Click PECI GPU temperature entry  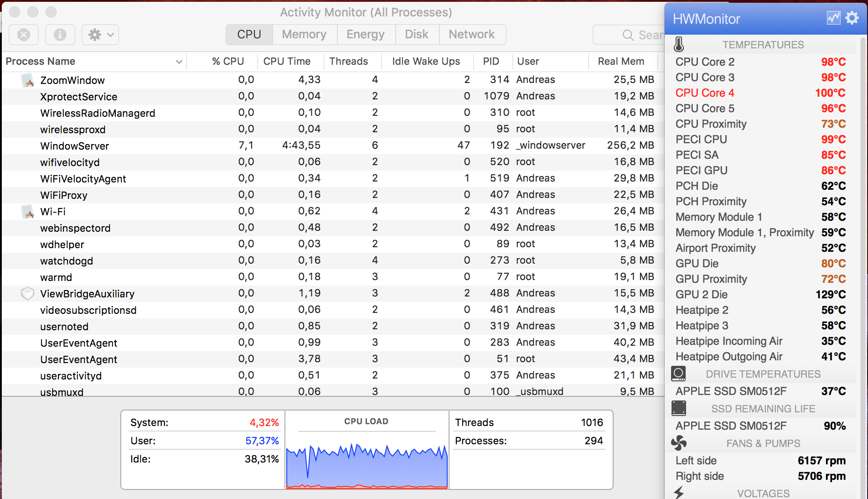click(760, 171)
